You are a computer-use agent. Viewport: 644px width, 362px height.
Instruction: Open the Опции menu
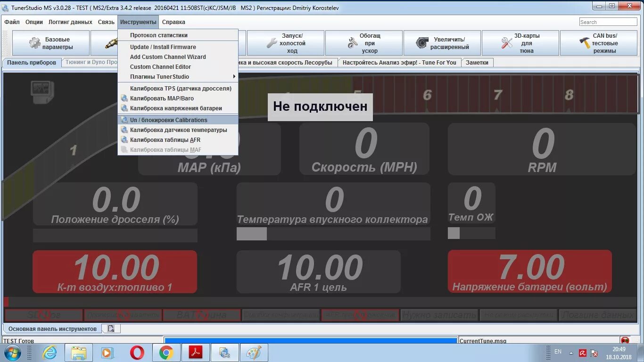34,22
